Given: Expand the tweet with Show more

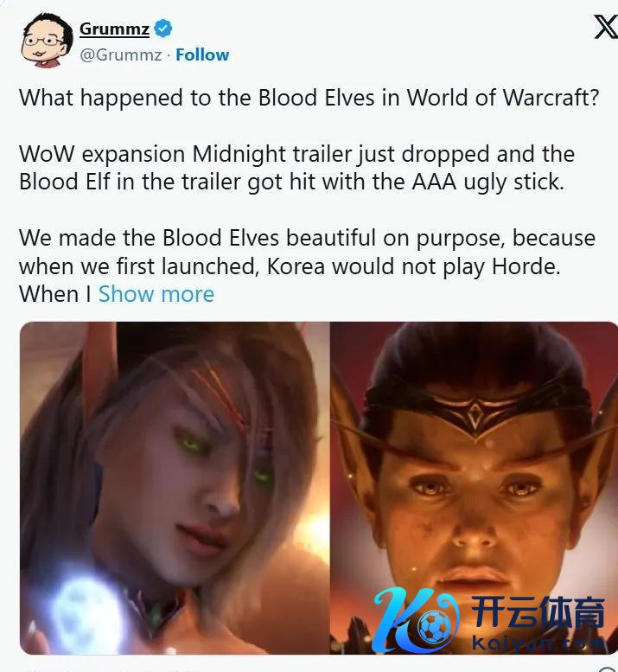Looking at the screenshot, I should coord(156,294).
